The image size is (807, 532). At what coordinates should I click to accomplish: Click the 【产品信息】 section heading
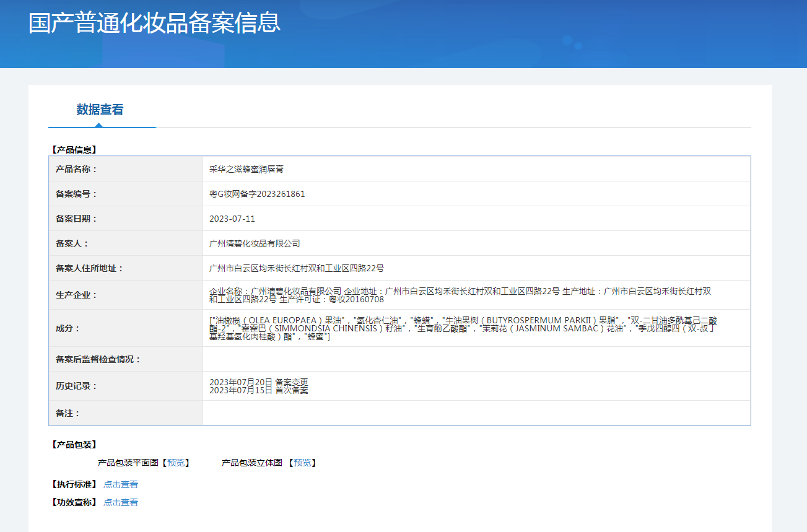tap(74, 149)
